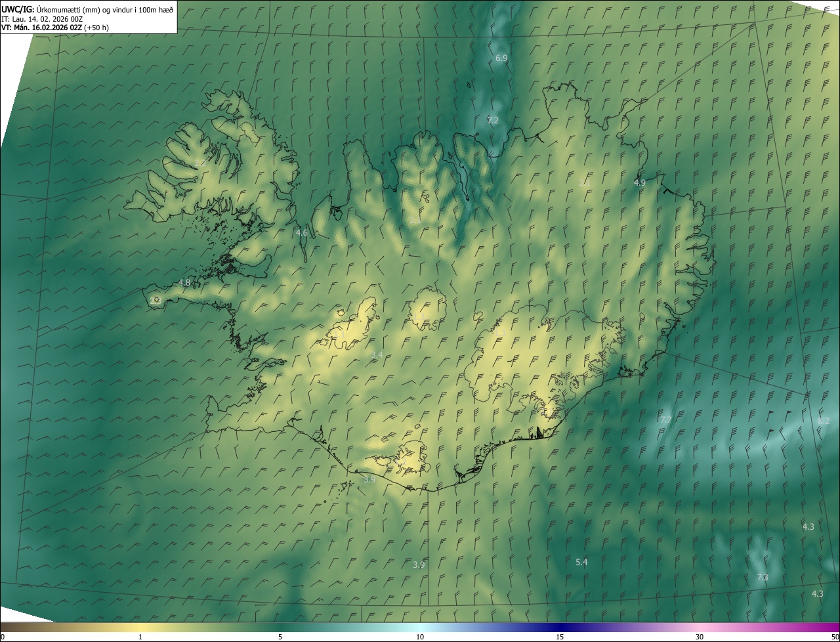Click the color scale tick label '0'
The width and height of the screenshot is (840, 642).
[x=3, y=637]
